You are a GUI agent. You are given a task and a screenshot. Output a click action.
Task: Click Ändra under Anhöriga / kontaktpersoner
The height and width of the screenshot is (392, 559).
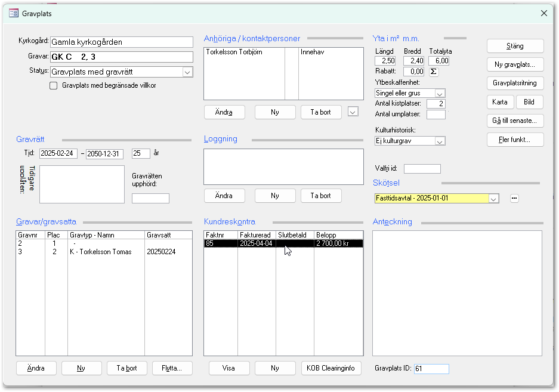224,112
